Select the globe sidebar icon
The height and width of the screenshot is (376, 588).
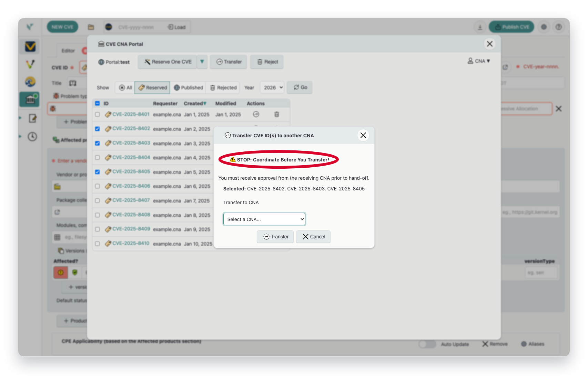click(30, 82)
